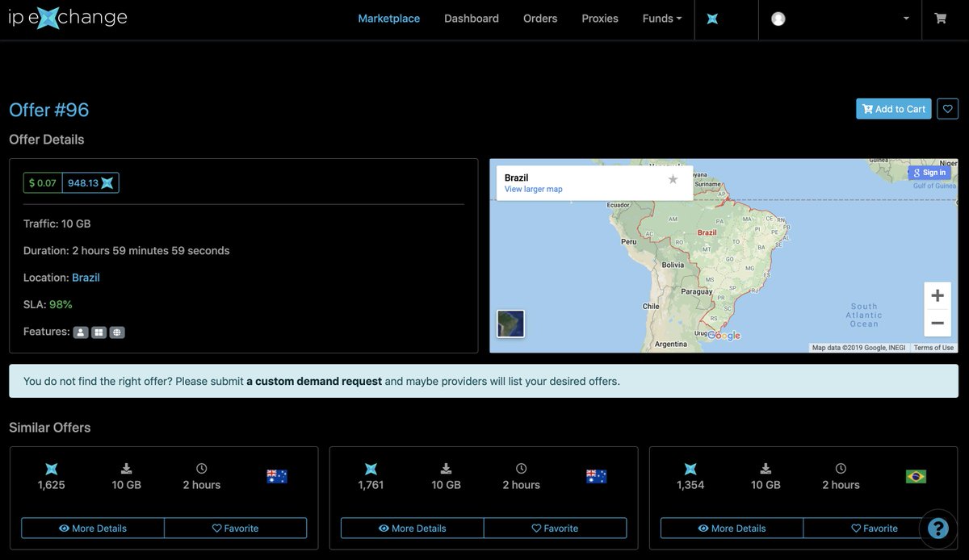969x560 pixels.
Task: Zoom in on the map
Action: (x=938, y=295)
